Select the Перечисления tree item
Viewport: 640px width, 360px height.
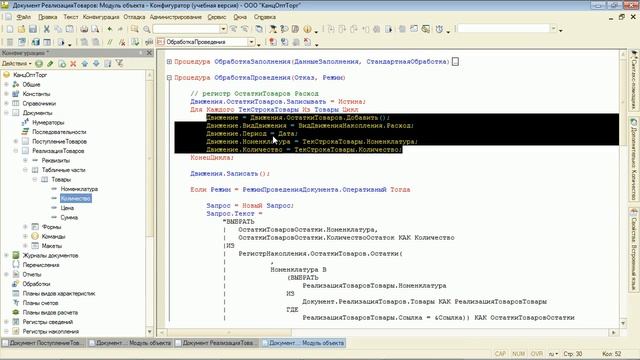pyautogui.click(x=41, y=265)
